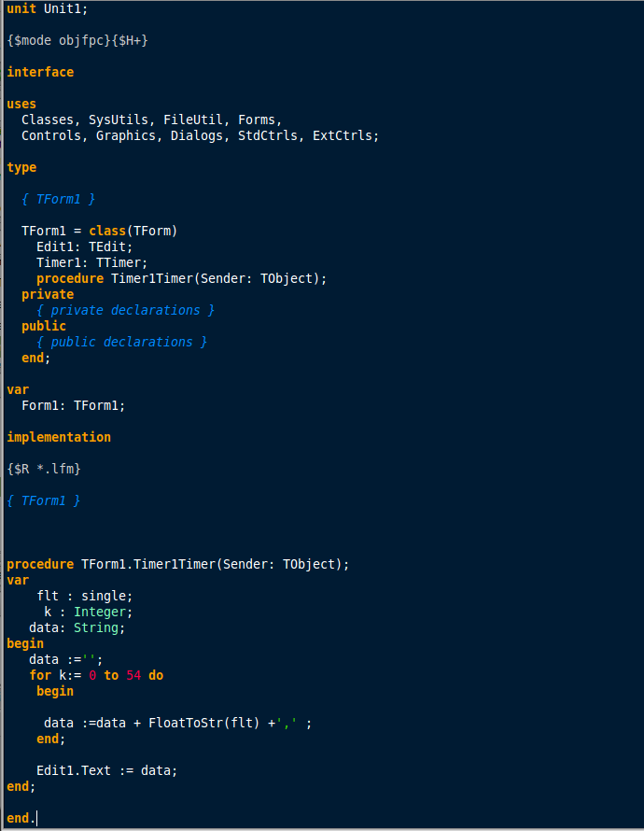This screenshot has width=644, height=831.
Task: Click 'Edit1: TEdit;' field declaration
Action: point(84,247)
